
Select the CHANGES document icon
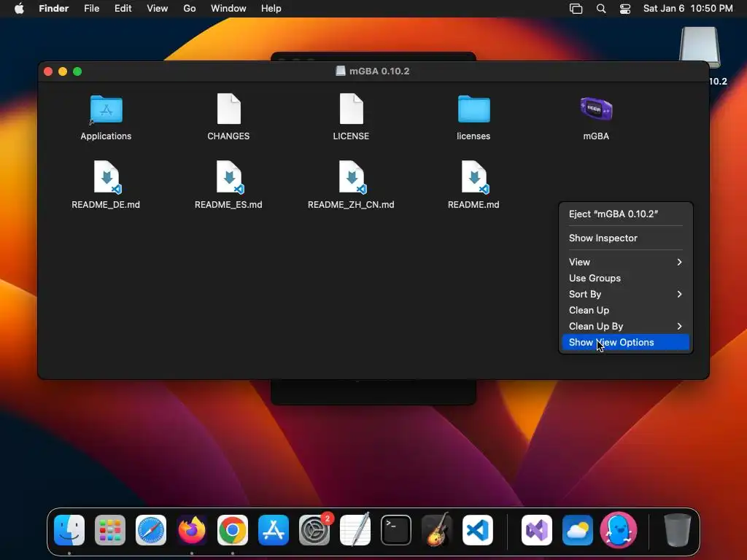click(228, 109)
